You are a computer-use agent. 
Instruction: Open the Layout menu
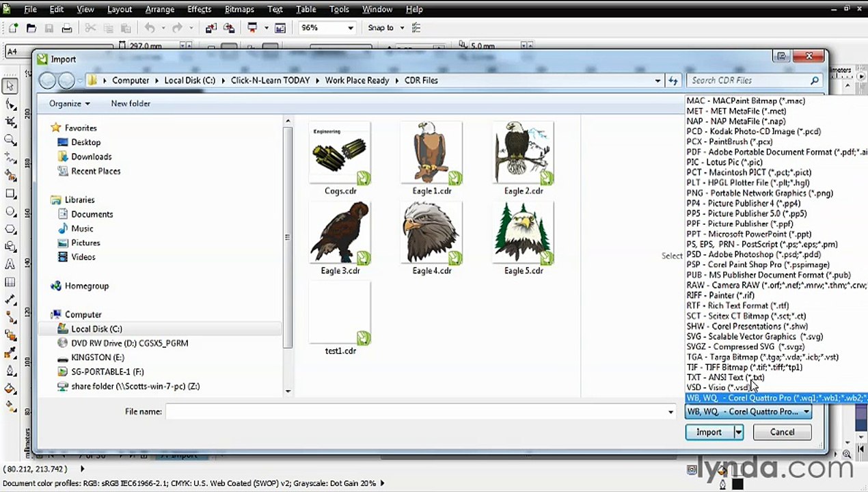click(119, 10)
